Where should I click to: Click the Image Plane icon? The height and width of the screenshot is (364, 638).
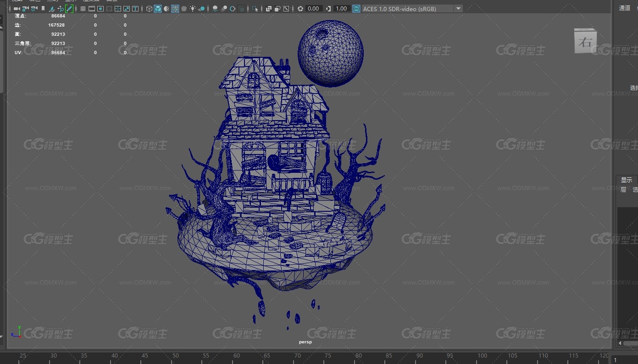point(51,9)
